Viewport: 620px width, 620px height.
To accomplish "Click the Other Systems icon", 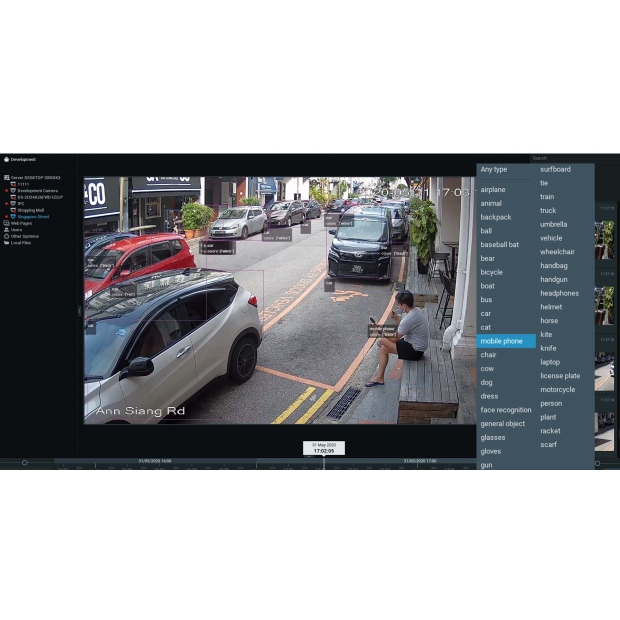I will pyautogui.click(x=7, y=236).
